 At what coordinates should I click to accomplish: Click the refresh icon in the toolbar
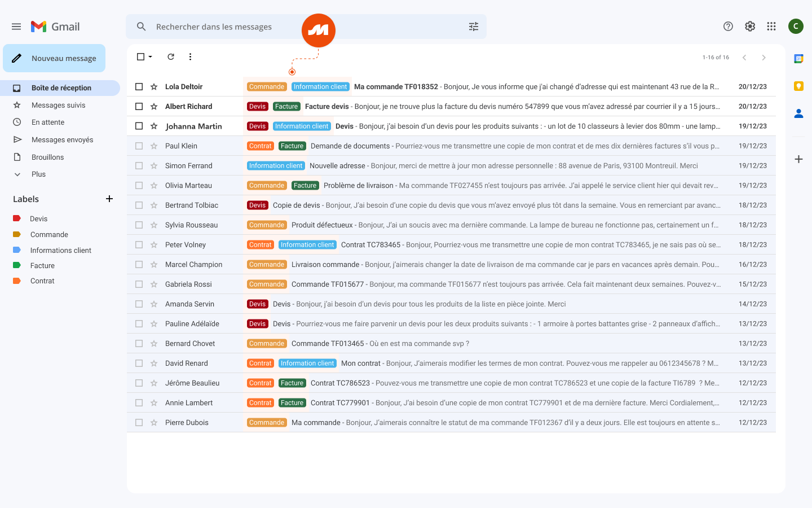pos(171,57)
